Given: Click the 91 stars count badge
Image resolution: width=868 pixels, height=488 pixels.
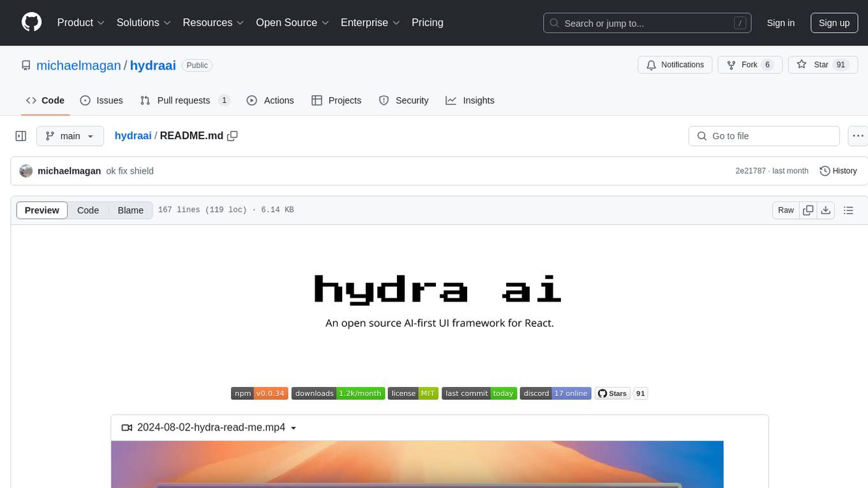Looking at the screenshot, I should [x=640, y=393].
